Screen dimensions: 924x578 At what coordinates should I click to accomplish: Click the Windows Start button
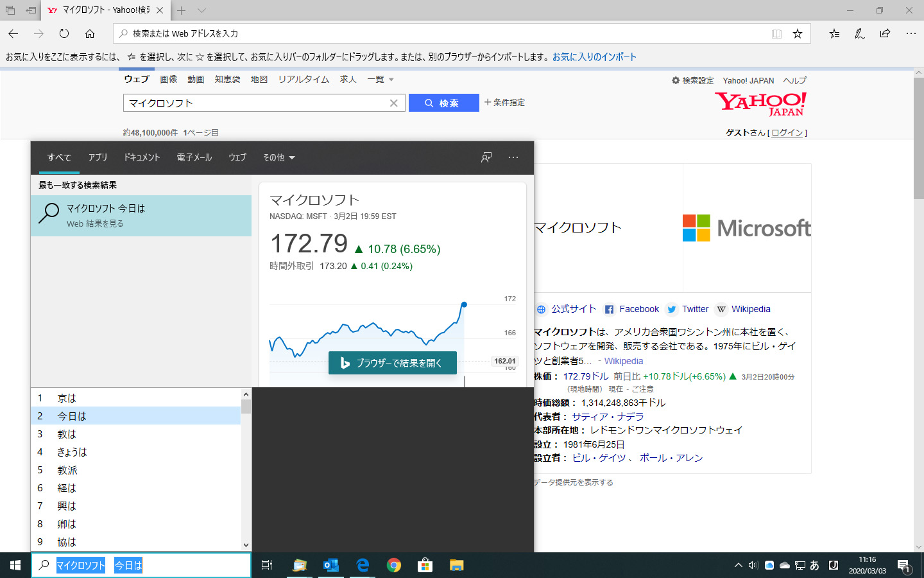tap(15, 565)
